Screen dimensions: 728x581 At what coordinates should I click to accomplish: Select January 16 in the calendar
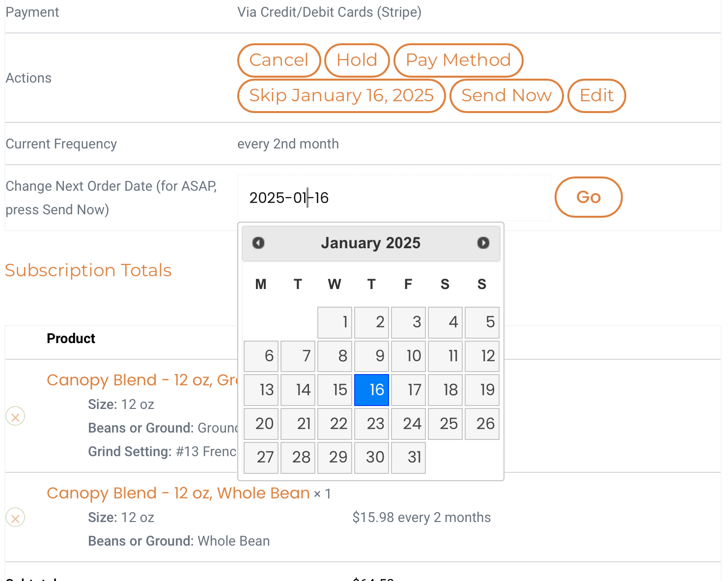[371, 390]
